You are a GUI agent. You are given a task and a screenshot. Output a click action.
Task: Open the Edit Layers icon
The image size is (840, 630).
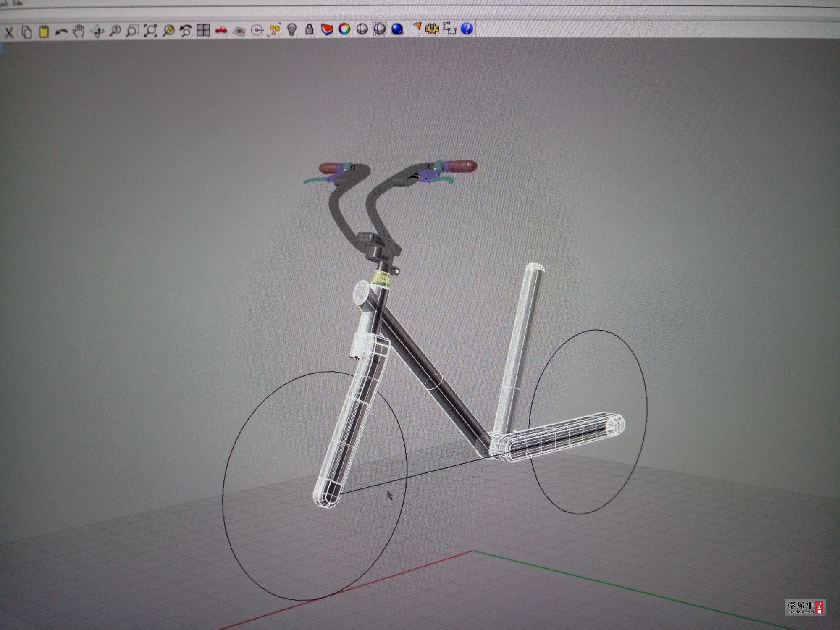[327, 29]
